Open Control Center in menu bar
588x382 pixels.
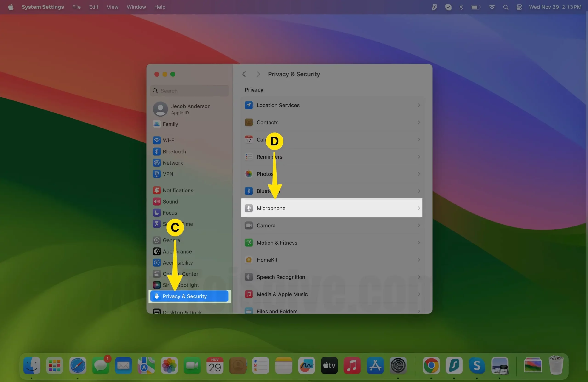[519, 7]
